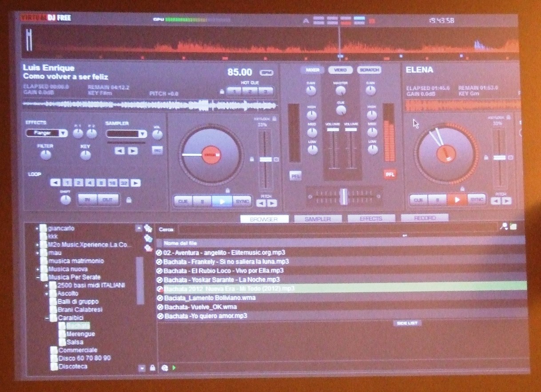The height and width of the screenshot is (392, 541).
Task: Click the sampler REC button
Action: point(157,150)
